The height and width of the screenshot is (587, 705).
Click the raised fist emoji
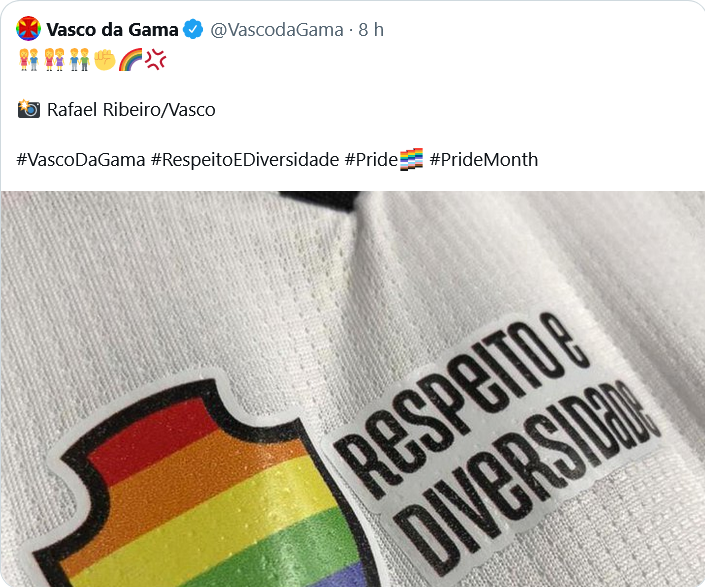(x=105, y=60)
